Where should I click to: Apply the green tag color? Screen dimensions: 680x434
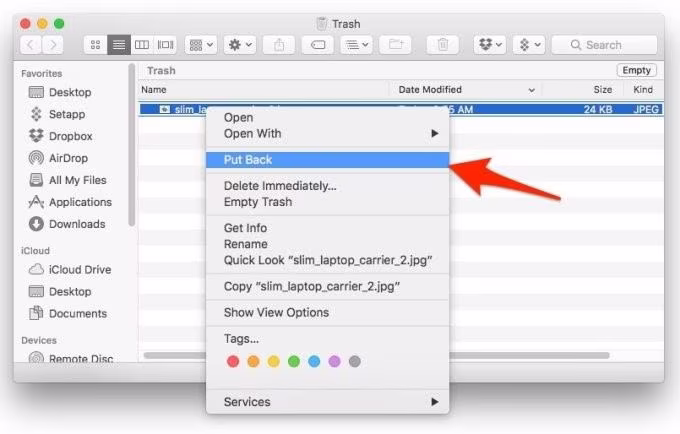[294, 361]
